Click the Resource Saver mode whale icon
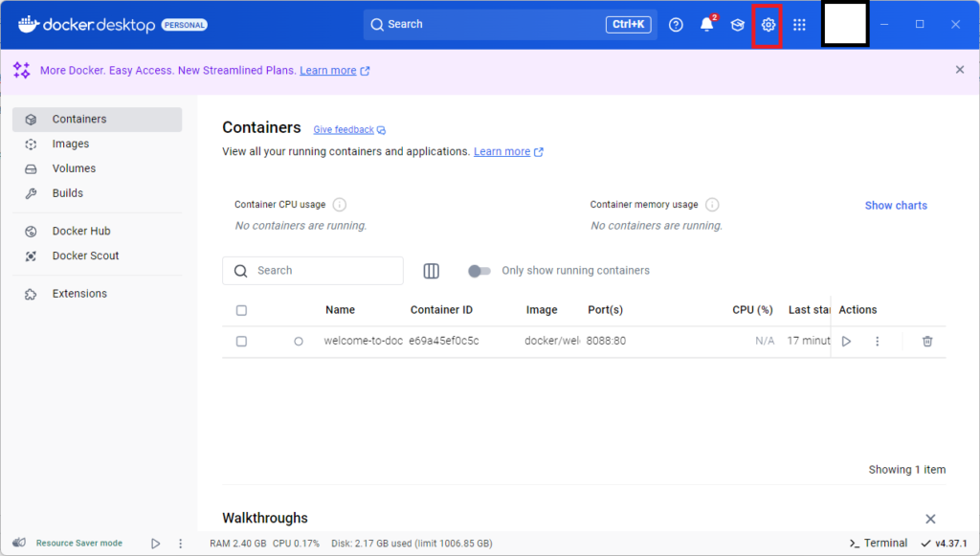Viewport: 980px width, 556px height. pyautogui.click(x=19, y=543)
